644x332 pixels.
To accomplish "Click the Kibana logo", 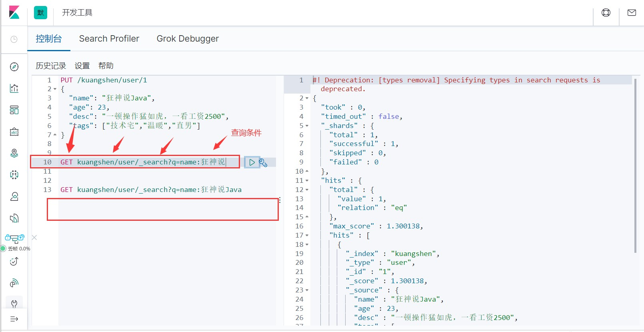I will pos(14,12).
